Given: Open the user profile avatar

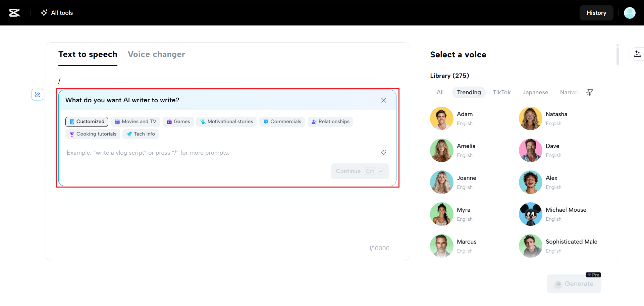Looking at the screenshot, I should 630,13.
